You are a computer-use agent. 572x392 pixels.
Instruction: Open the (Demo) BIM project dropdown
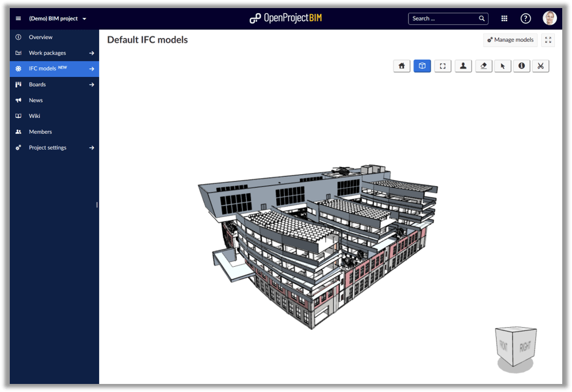[x=55, y=18]
